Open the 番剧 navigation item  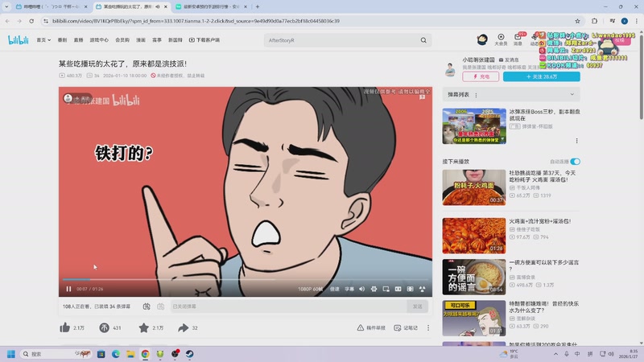62,39
